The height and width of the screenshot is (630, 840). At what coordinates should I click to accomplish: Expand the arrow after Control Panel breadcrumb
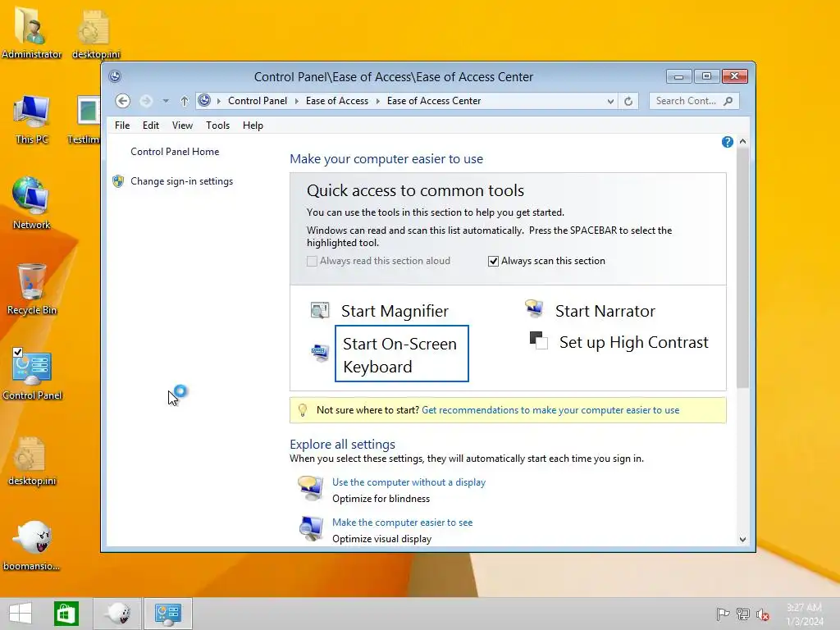[296, 101]
